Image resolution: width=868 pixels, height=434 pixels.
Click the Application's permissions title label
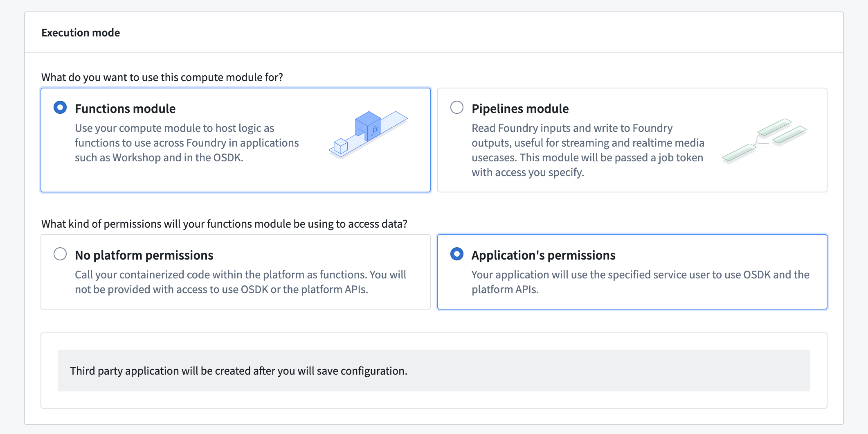point(544,255)
